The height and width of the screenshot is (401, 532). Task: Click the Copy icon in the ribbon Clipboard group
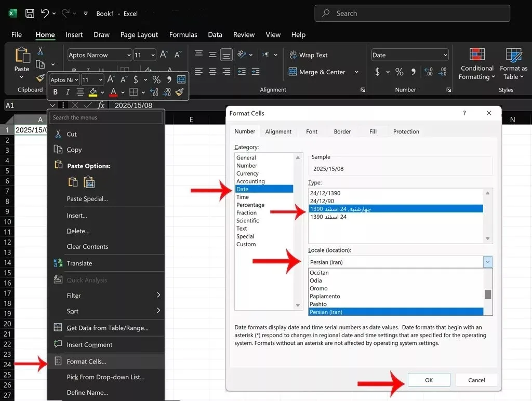41,64
